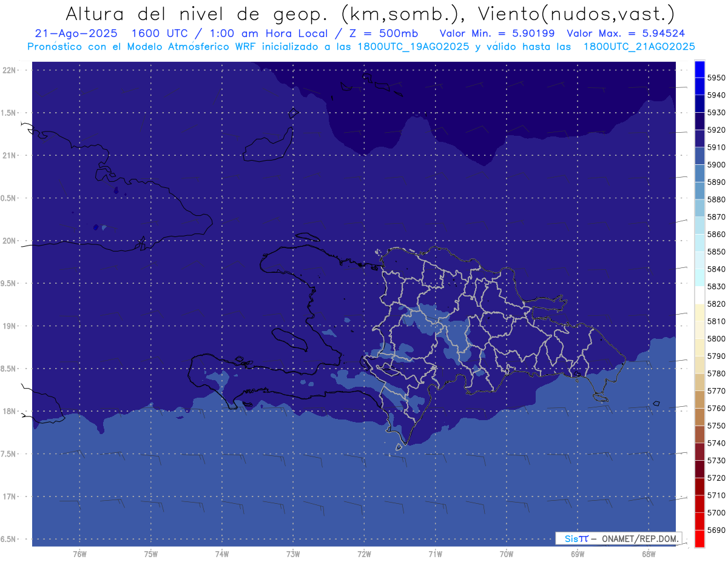The image size is (728, 562).
Task: Click the dark maroon swatch between 5730 and 5720
Action: 699,469
